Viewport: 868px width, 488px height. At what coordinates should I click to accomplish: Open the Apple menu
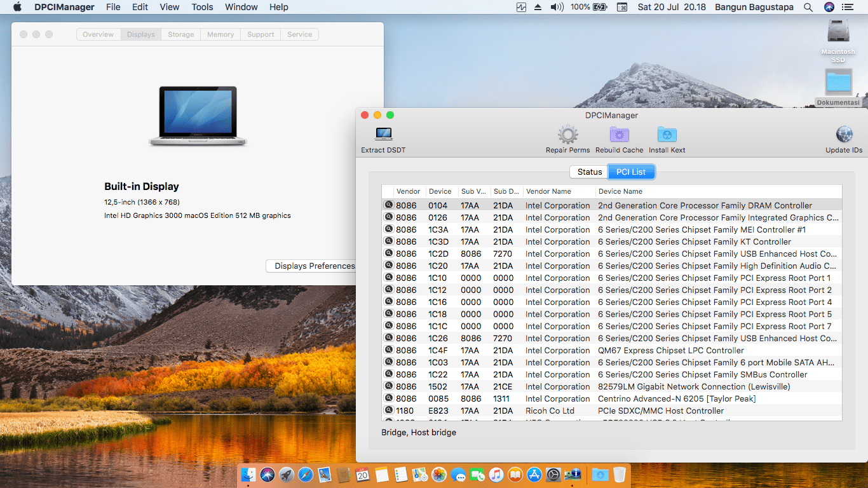[x=17, y=7]
